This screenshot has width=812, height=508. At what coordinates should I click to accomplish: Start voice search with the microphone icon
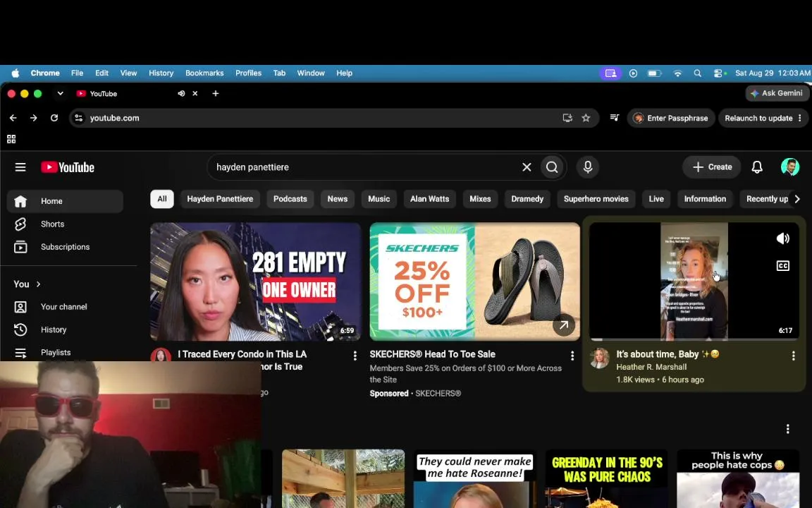click(588, 167)
